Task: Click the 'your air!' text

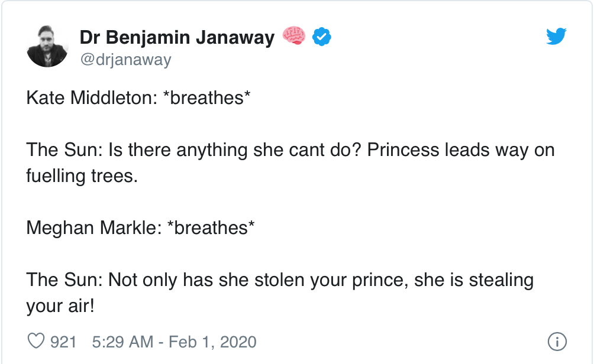Action: point(60,305)
